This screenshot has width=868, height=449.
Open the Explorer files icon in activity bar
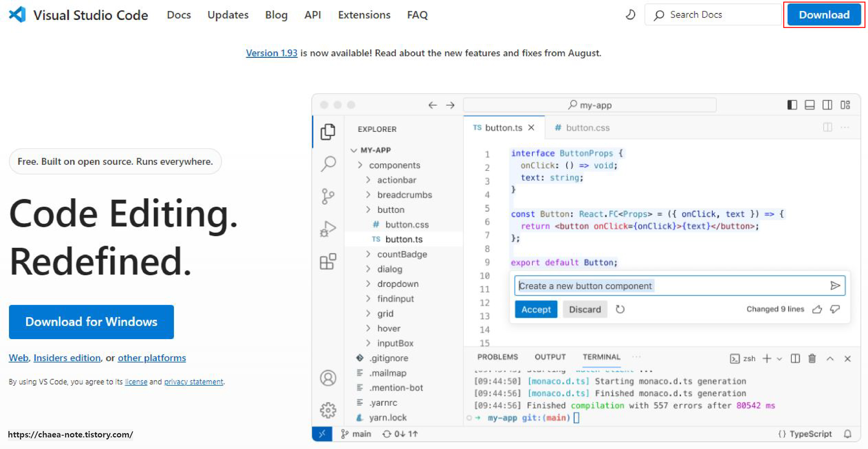coord(328,132)
